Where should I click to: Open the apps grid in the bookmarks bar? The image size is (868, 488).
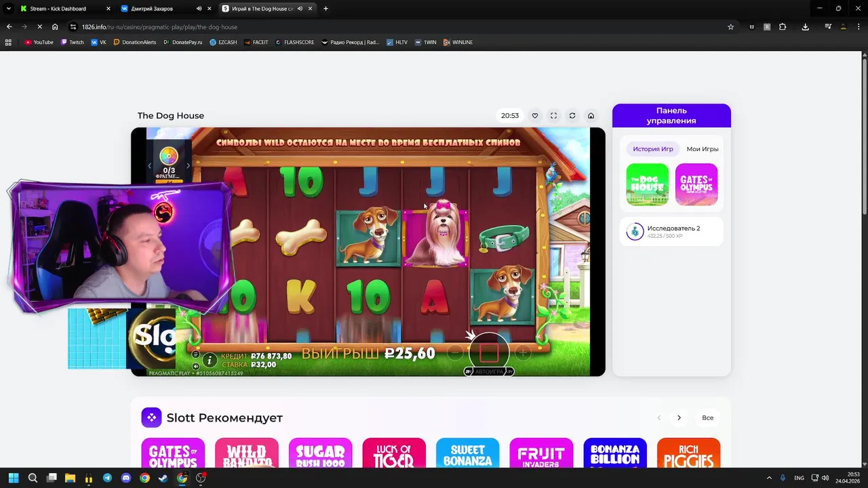8,42
